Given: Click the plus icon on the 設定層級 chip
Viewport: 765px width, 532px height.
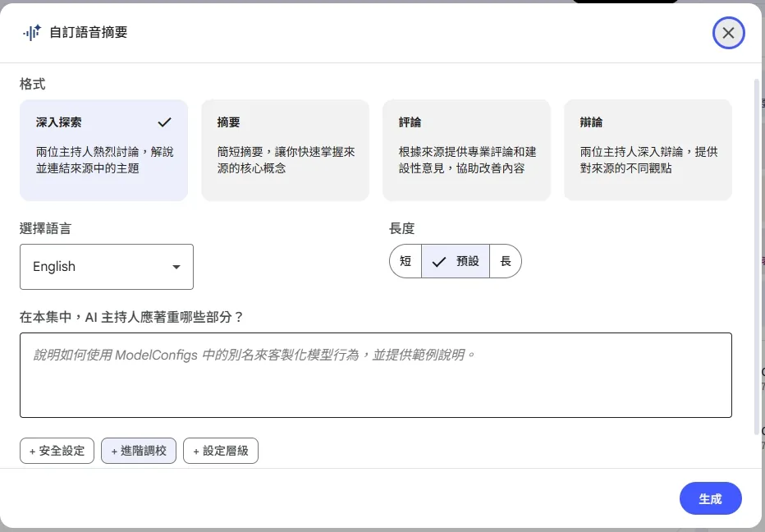Looking at the screenshot, I should 196,451.
